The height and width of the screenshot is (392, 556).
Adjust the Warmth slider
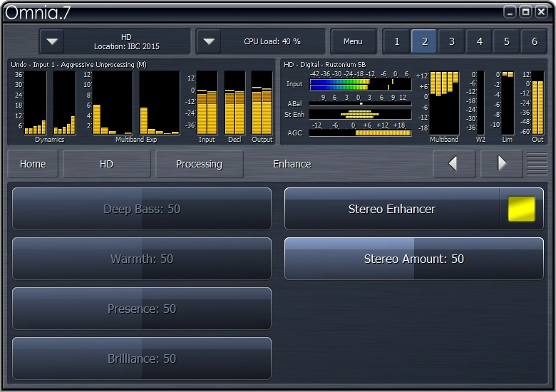142,259
